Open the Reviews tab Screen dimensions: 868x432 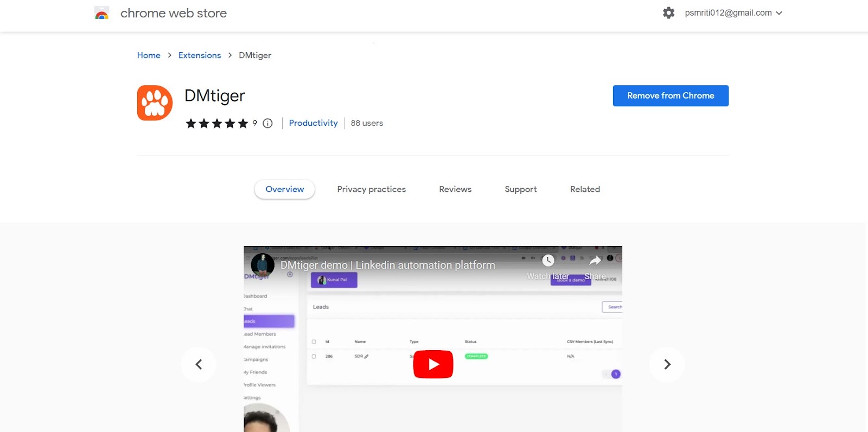pyautogui.click(x=455, y=189)
